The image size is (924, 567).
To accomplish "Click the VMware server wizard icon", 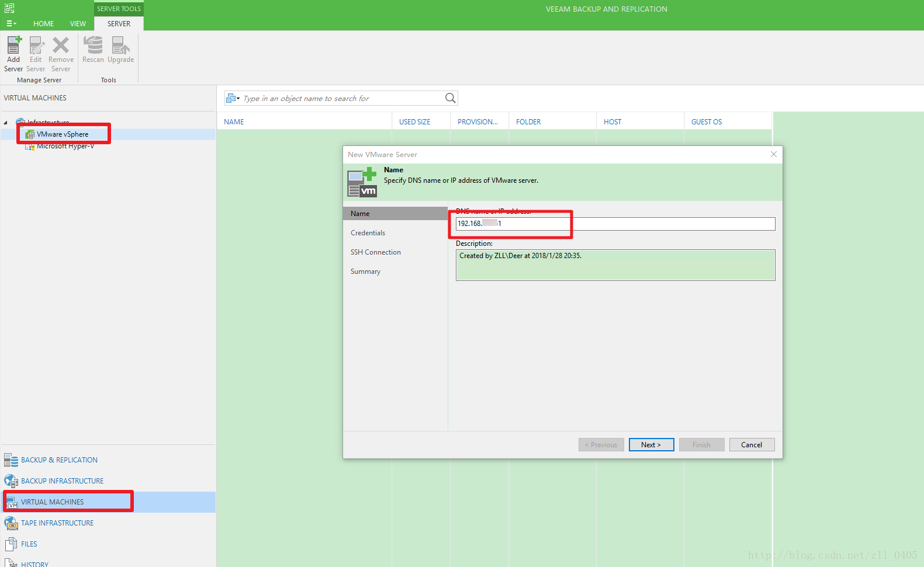I will [362, 182].
